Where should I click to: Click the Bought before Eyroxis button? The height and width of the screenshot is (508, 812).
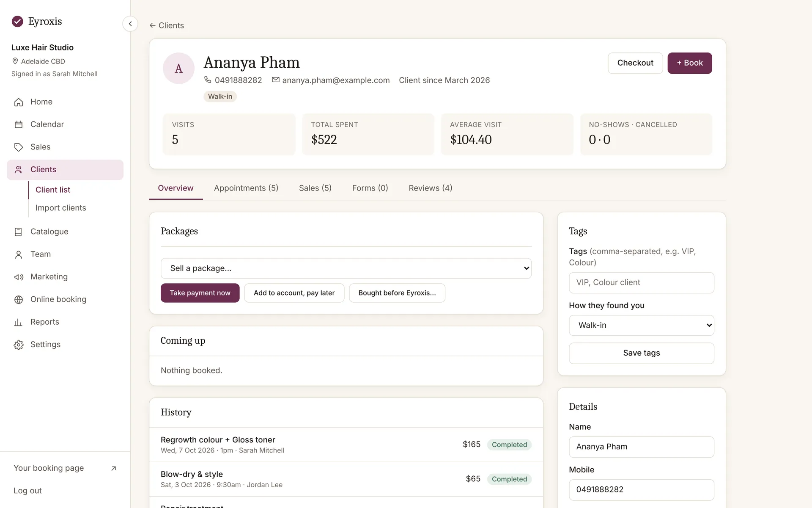click(x=397, y=293)
